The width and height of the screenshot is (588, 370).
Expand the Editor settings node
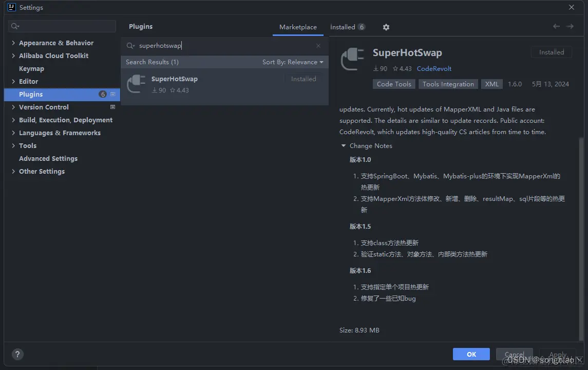[x=13, y=81]
